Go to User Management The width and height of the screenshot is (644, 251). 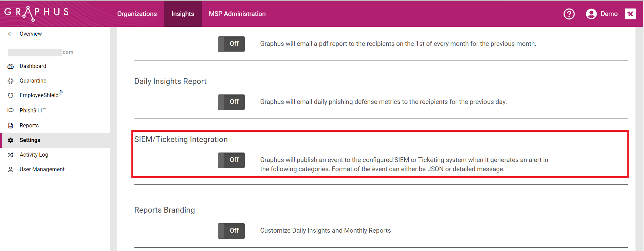(42, 169)
